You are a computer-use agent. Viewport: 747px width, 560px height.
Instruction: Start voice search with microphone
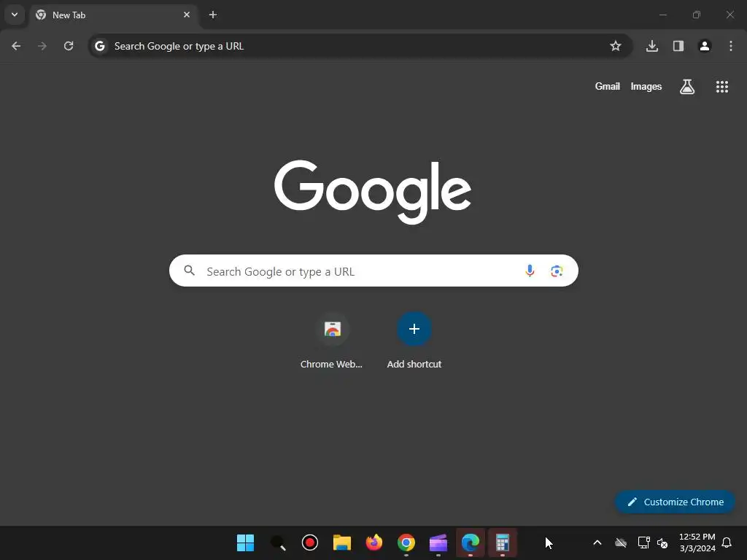[530, 271]
